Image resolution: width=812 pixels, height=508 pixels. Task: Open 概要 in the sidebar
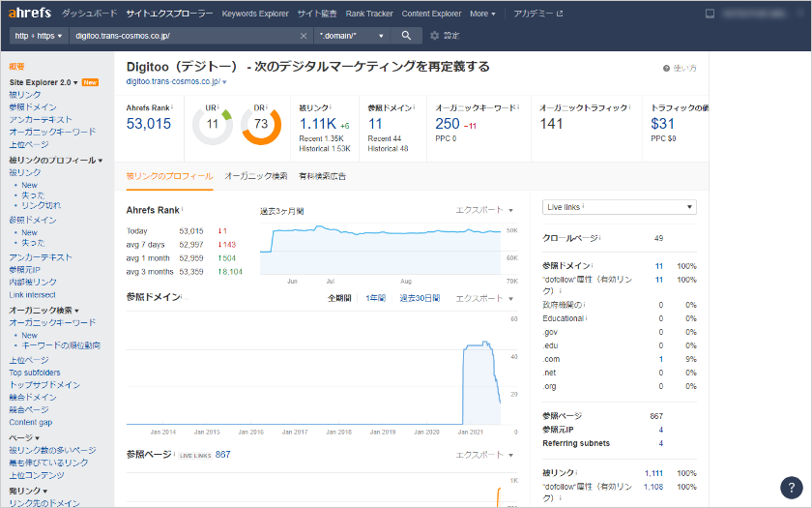pos(16,67)
